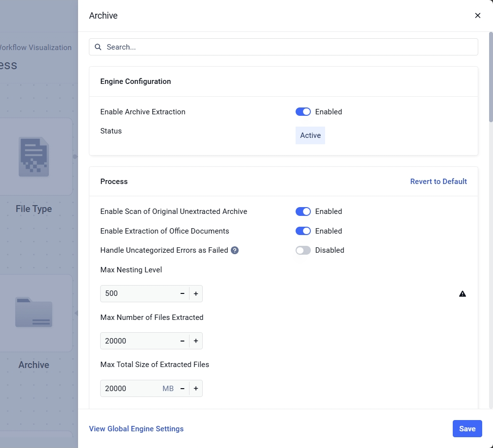
Task: Click the File Type label in workflow
Action: 34,209
